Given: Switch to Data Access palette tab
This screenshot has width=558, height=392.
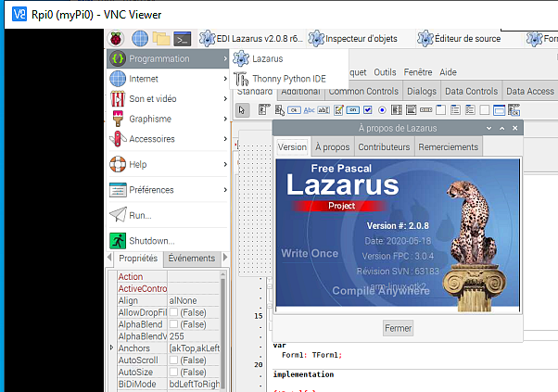Looking at the screenshot, I should [x=530, y=92].
